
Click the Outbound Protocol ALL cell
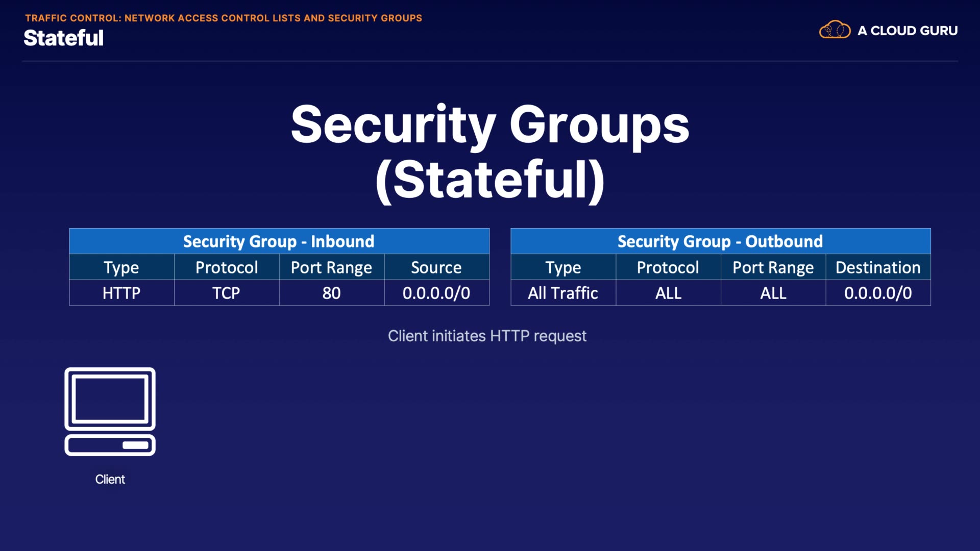point(668,293)
